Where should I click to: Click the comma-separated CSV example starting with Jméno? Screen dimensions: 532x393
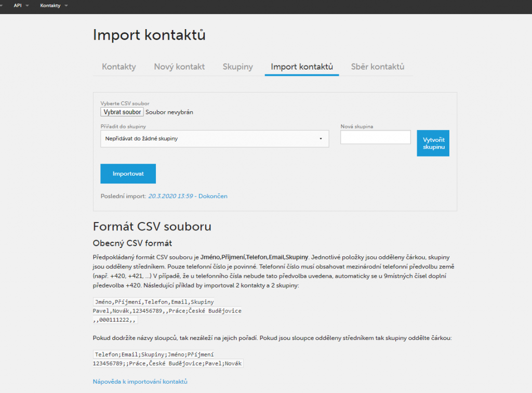tap(166, 311)
